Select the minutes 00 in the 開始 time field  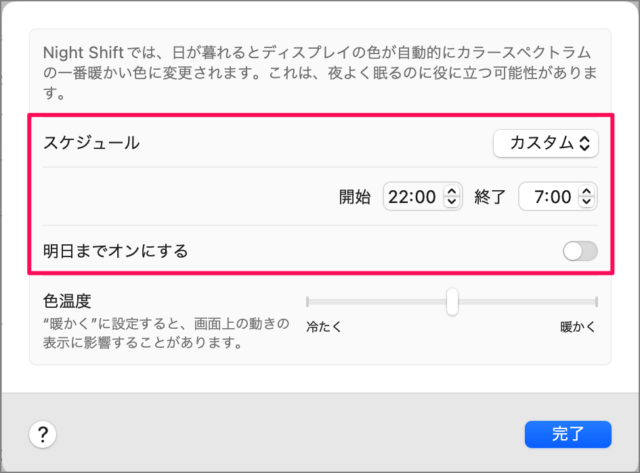tap(425, 197)
